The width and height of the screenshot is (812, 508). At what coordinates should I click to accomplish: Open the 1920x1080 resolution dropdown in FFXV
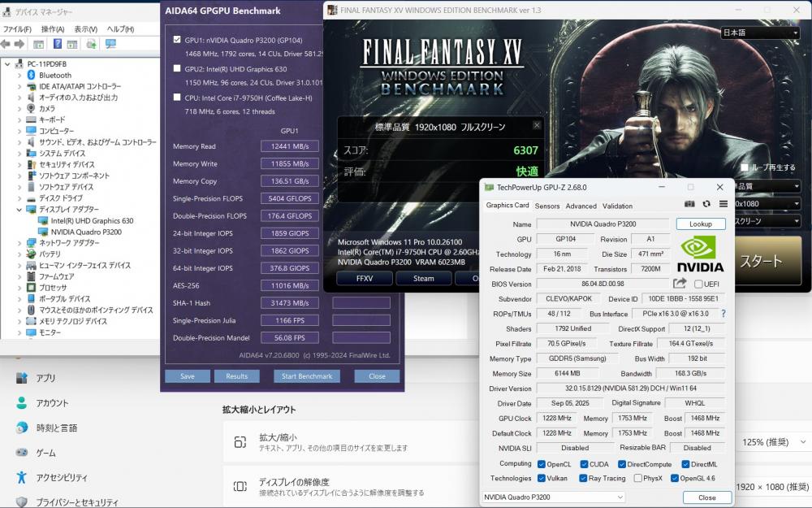767,204
